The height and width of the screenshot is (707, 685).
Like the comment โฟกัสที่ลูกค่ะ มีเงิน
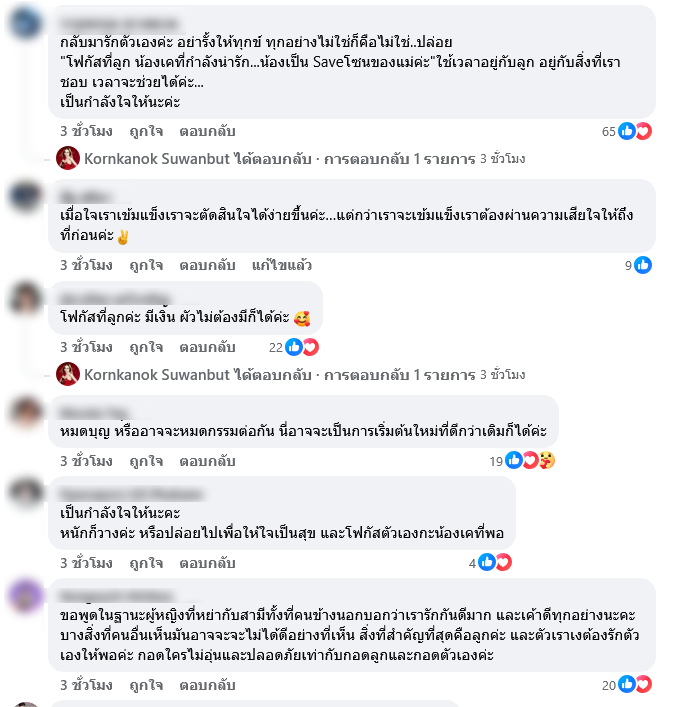146,347
